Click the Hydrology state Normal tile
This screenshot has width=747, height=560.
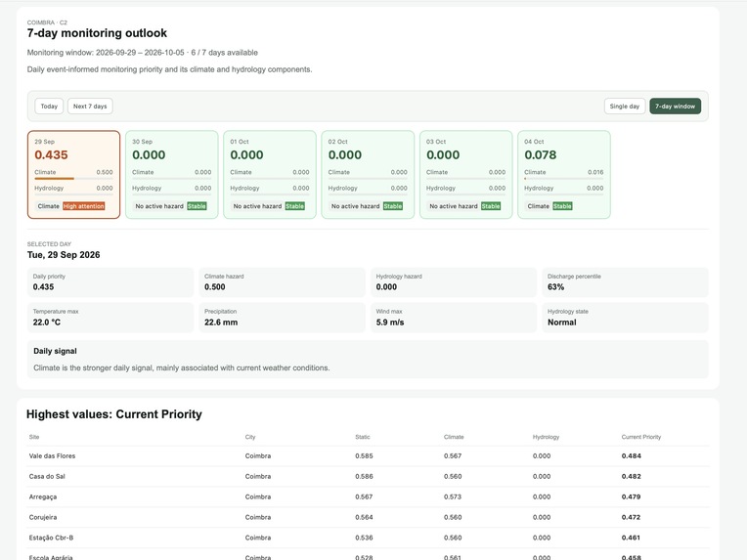(625, 318)
